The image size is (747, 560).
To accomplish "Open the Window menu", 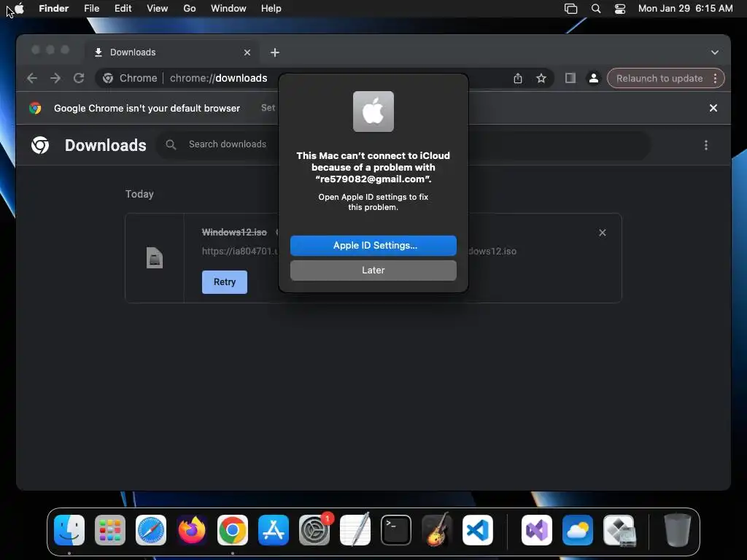I will pos(228,9).
